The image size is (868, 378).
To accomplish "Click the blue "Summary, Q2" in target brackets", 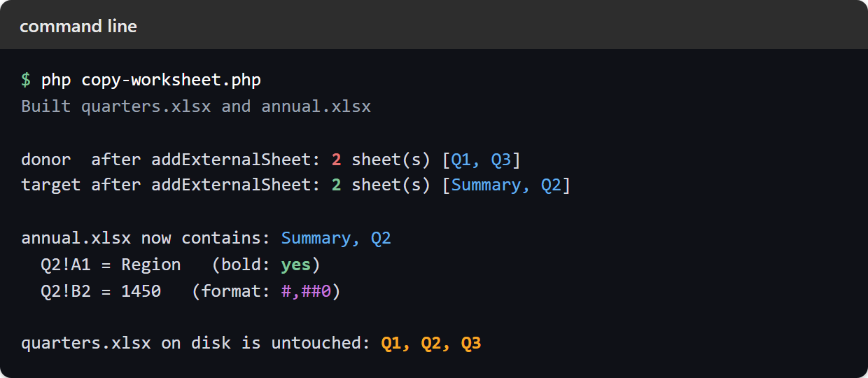I will (506, 185).
